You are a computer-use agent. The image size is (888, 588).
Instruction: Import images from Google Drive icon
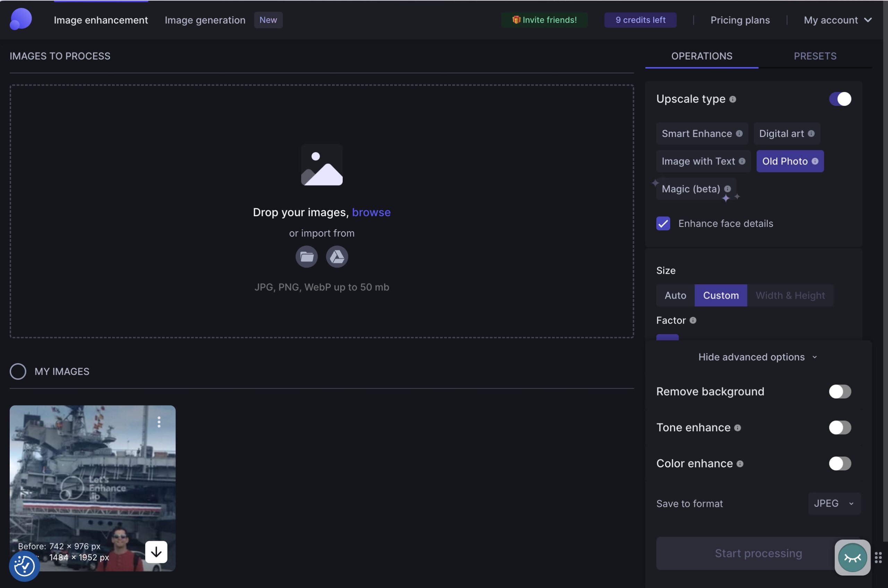point(337,257)
